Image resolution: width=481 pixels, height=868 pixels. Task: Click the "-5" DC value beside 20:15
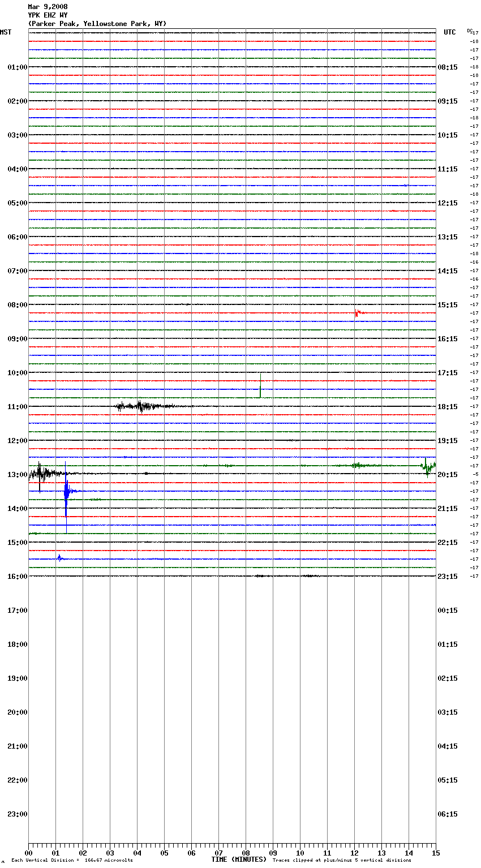tap(475, 474)
